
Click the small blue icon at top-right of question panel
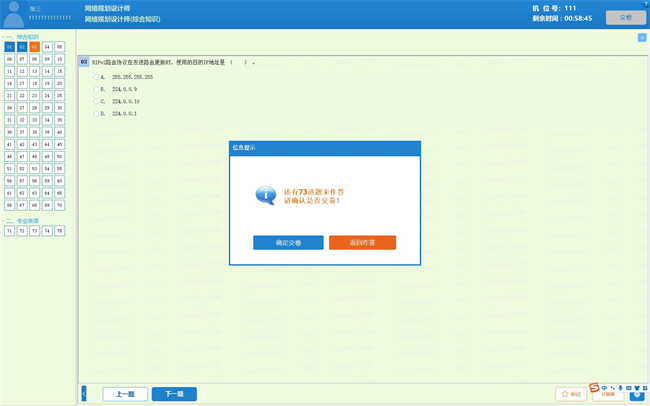[x=641, y=38]
